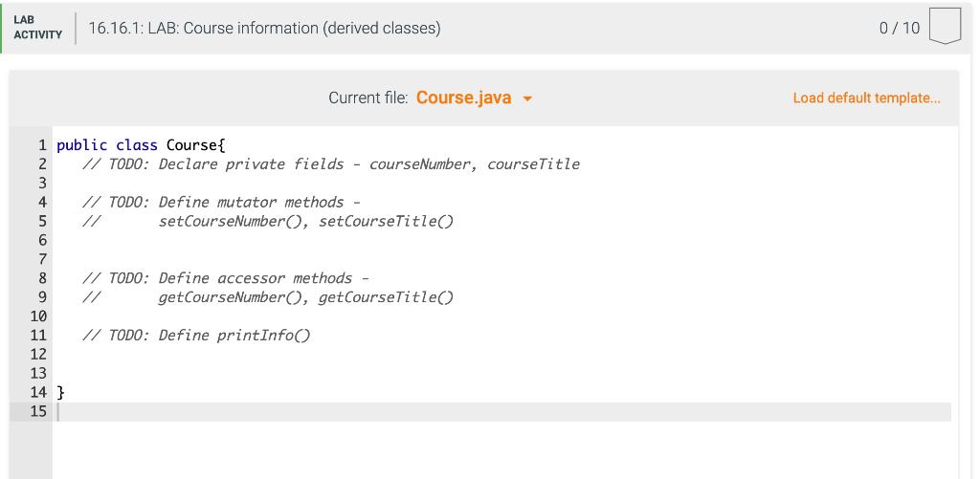Click Load default template link
This screenshot has height=479, width=980.
click(x=866, y=98)
